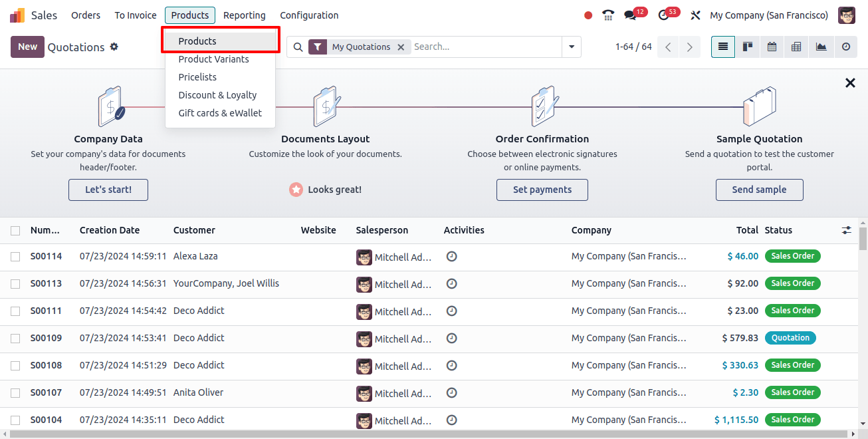Open customer YourCompany, Joel Willis row
This screenshot has width=868, height=439.
(226, 283)
